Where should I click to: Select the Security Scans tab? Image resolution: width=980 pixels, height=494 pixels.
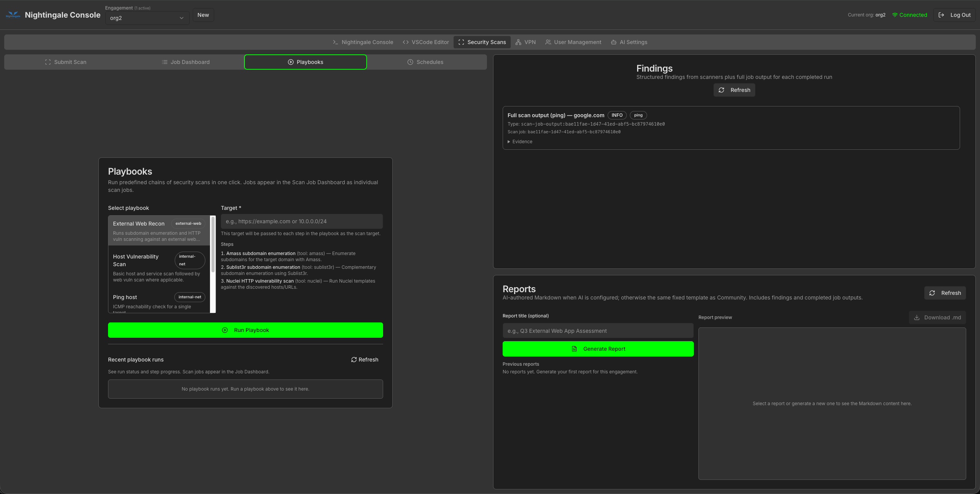[482, 42]
